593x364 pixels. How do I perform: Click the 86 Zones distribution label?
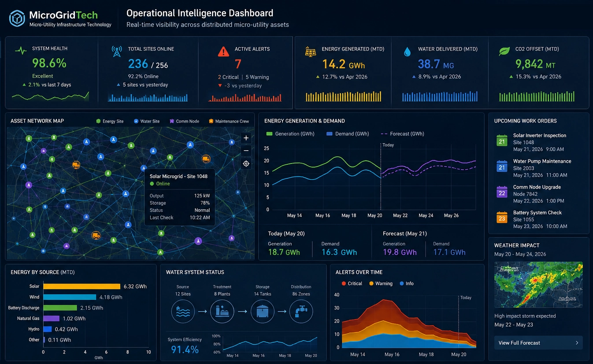301,294
